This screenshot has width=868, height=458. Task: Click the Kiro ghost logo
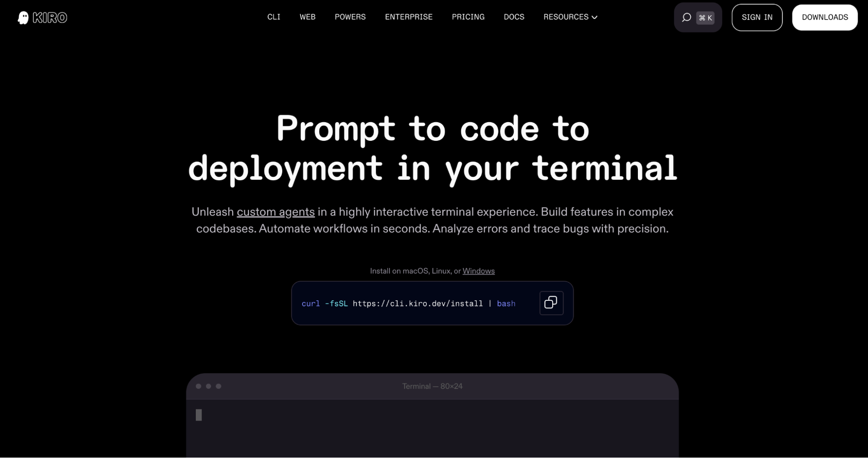point(23,17)
